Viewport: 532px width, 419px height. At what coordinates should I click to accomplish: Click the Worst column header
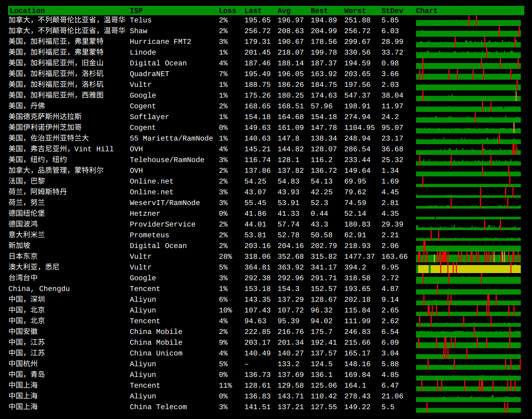coord(355,11)
